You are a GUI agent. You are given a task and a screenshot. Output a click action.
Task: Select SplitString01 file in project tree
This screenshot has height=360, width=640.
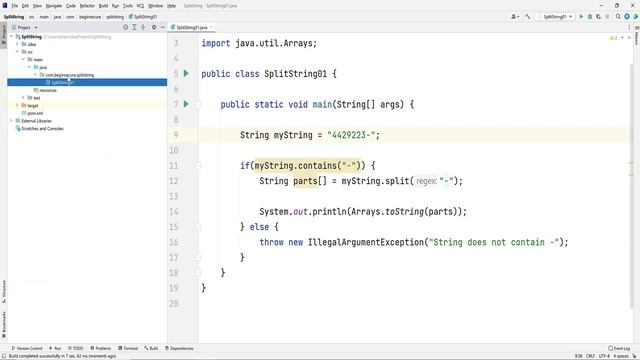pyautogui.click(x=87, y=82)
